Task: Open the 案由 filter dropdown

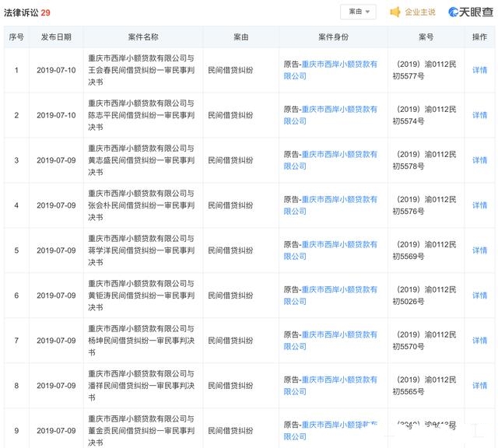Action: point(358,12)
